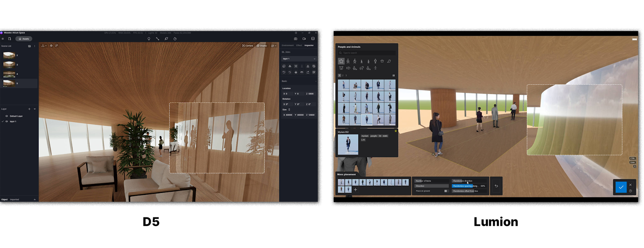Click the D5 viewport globe icon
The image size is (644, 248).
[x=51, y=46]
